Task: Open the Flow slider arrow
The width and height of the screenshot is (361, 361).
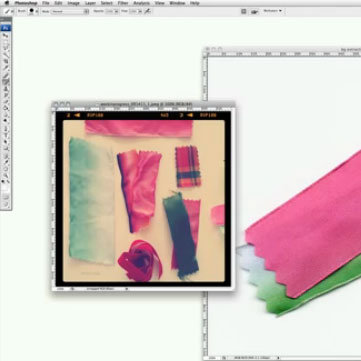Action: tap(140, 11)
